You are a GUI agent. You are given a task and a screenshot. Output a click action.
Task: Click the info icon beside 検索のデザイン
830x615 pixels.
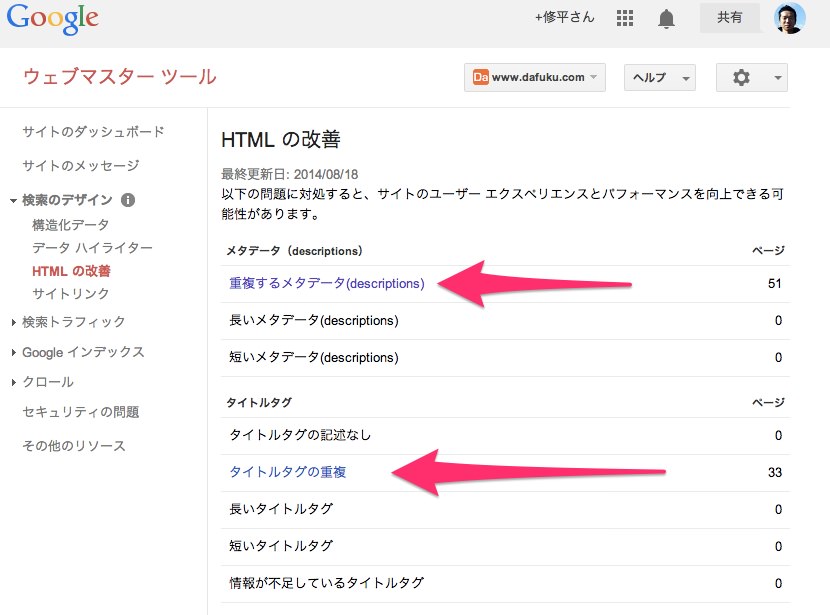[x=128, y=200]
